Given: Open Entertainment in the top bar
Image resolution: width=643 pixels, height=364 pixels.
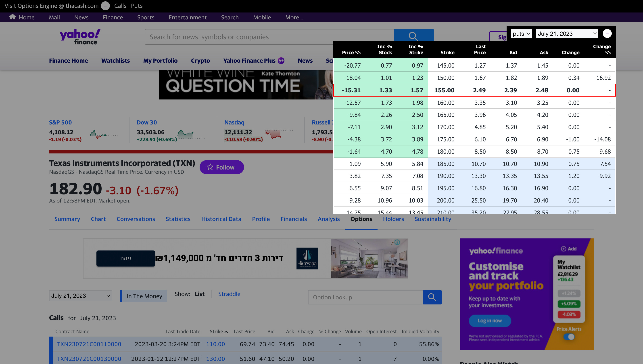Looking at the screenshot, I should coord(188,17).
